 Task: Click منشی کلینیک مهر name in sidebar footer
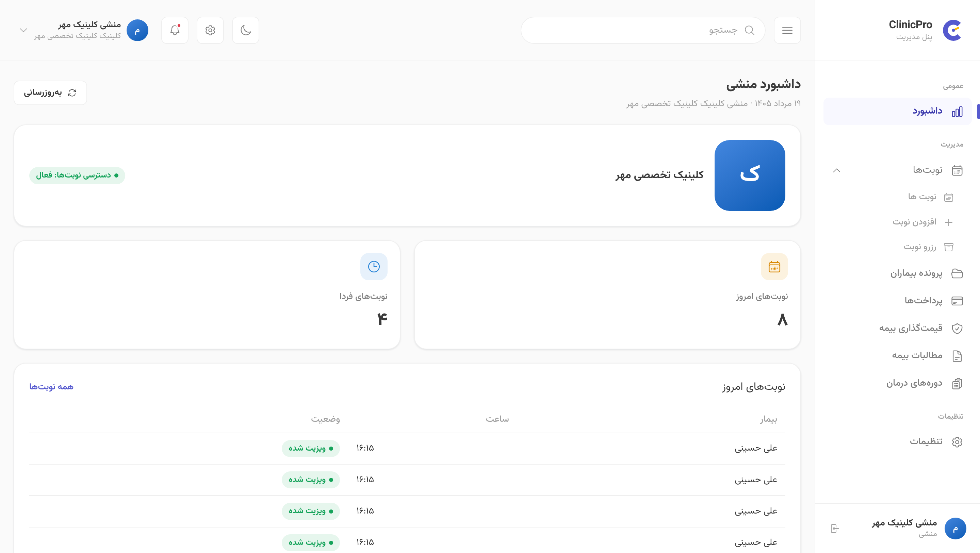tap(904, 523)
